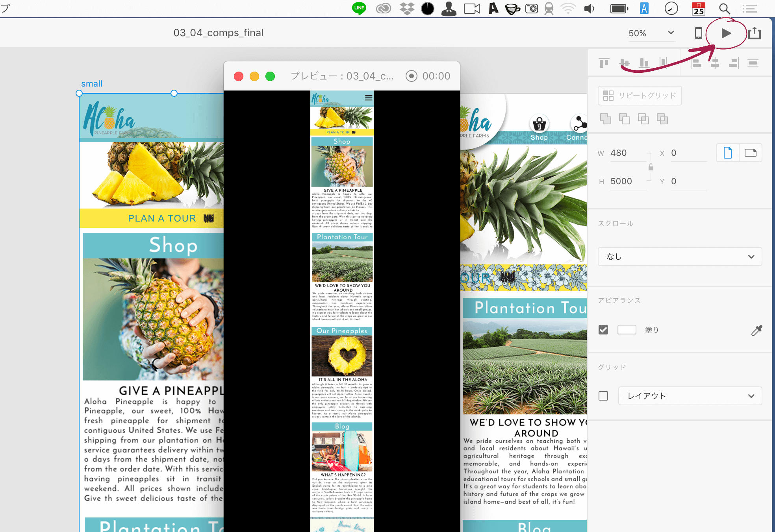This screenshot has height=532, width=775.
Task: Click Our Pineapples heading in preview
Action: click(342, 331)
